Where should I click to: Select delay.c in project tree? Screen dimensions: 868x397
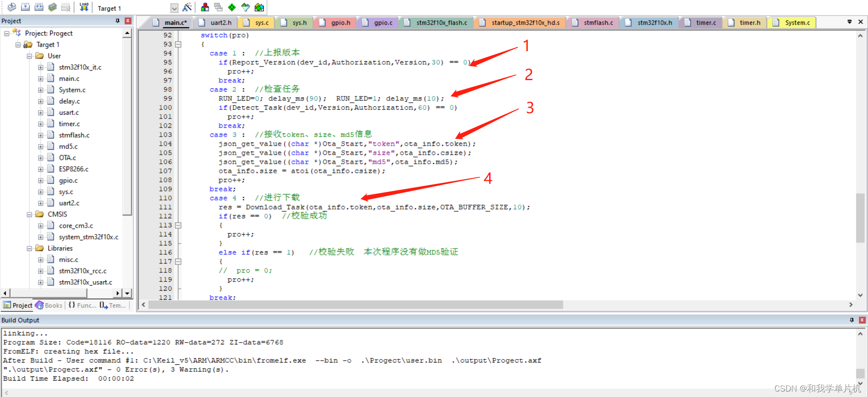pyautogui.click(x=69, y=101)
